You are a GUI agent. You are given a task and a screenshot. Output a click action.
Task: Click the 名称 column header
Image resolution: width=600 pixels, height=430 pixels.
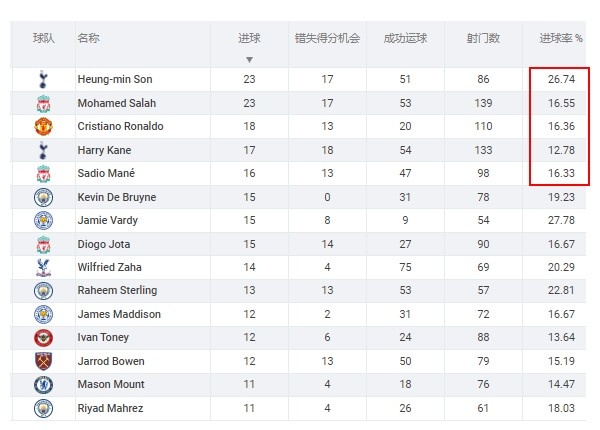88,38
